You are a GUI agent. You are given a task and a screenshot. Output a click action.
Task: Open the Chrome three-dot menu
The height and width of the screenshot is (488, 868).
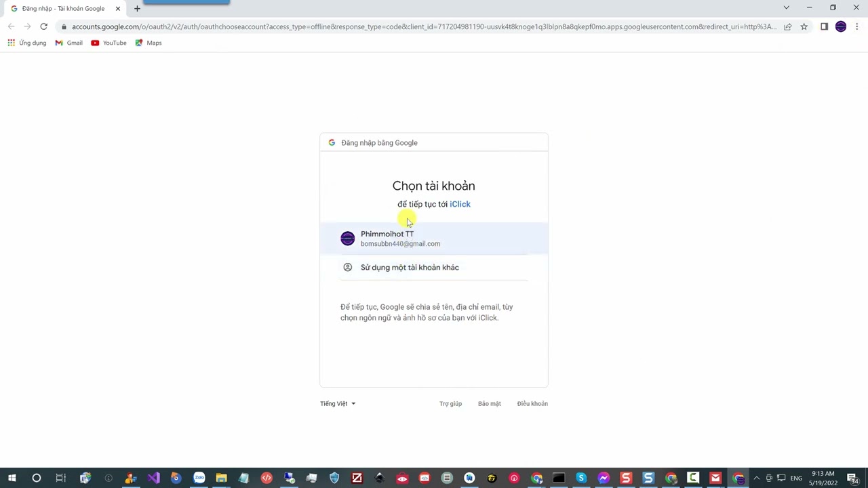click(857, 26)
